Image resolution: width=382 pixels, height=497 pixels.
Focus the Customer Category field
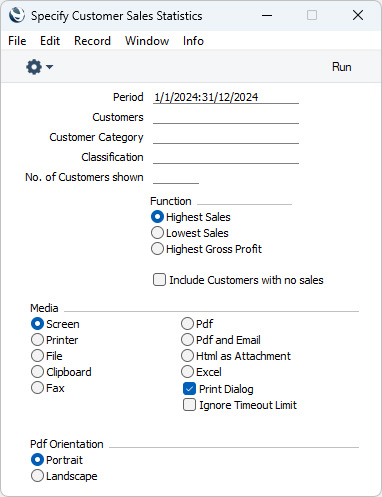tap(226, 137)
